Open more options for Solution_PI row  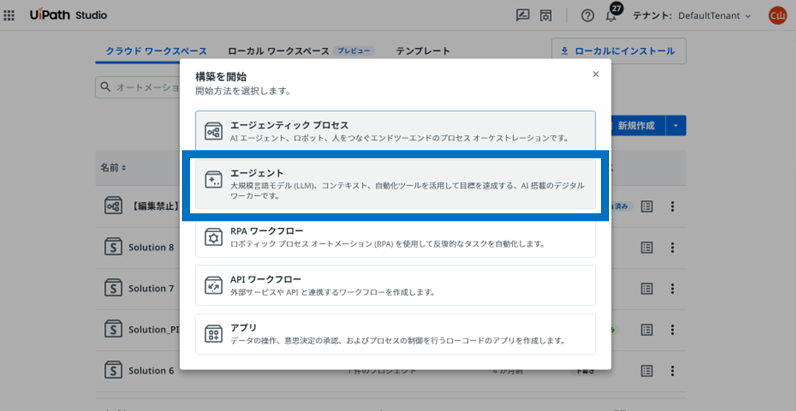pyautogui.click(x=673, y=329)
